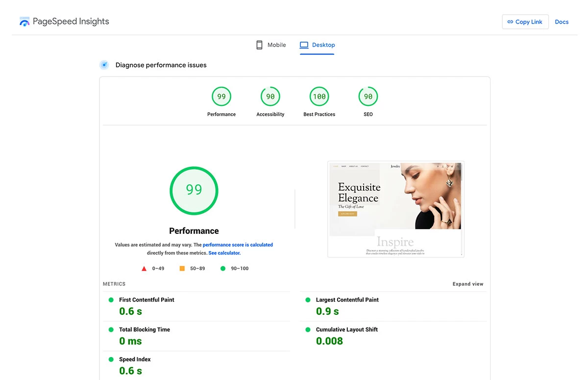Click the large circular 99 Performance progress ring
The image size is (588, 380).
[x=194, y=191]
